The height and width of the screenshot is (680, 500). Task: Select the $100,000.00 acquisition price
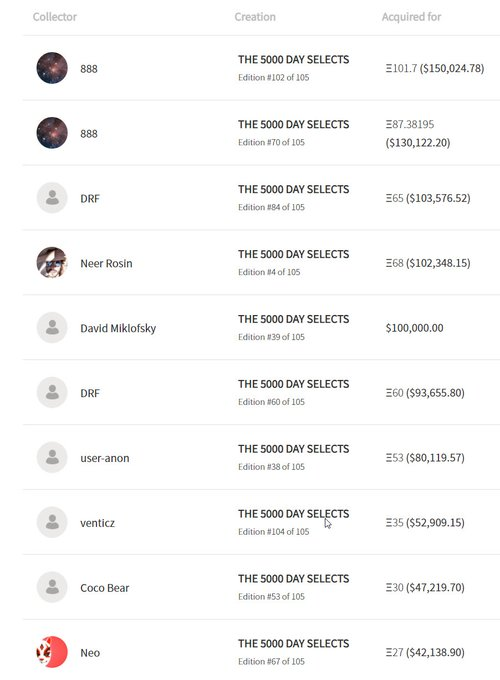(414, 328)
